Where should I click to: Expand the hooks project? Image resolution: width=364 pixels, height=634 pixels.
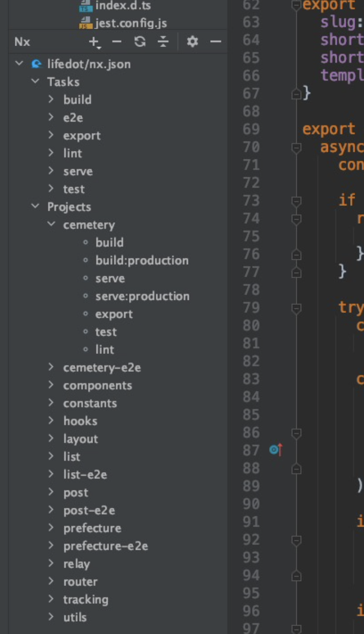51,421
